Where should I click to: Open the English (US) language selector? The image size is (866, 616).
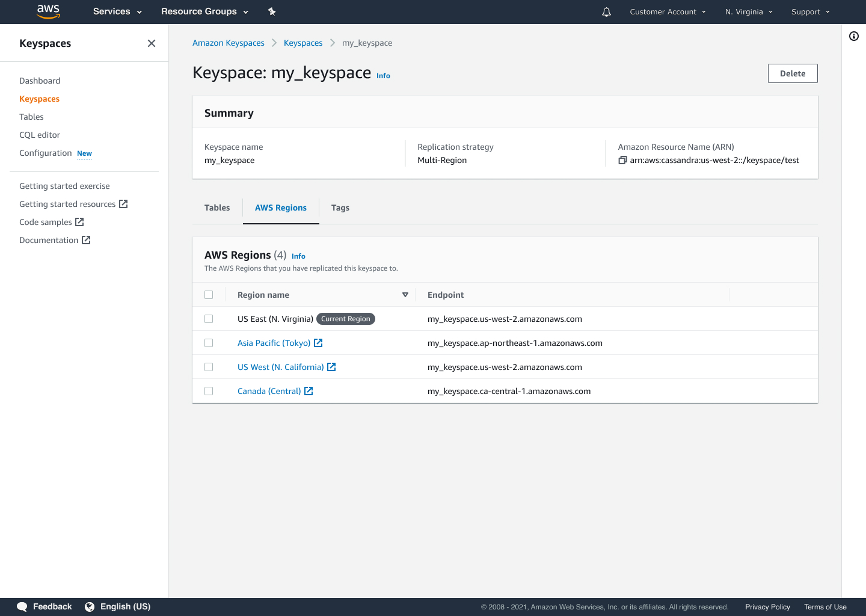click(x=126, y=606)
